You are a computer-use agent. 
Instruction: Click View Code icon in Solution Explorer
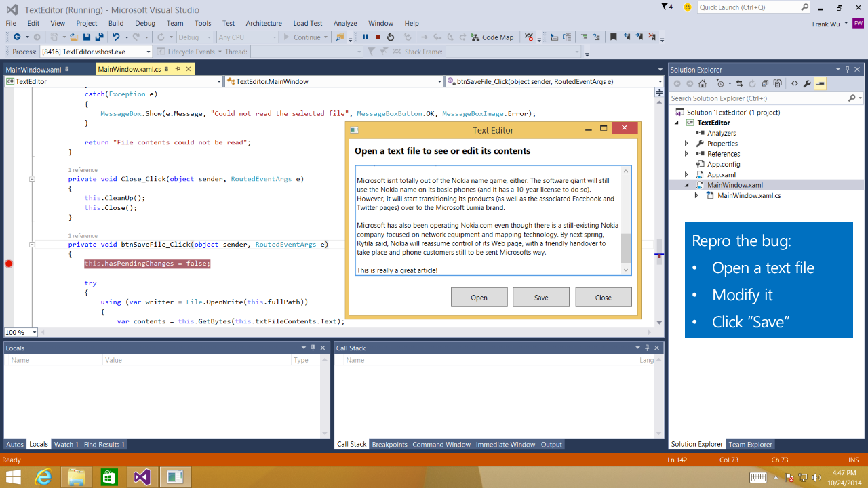pos(795,83)
